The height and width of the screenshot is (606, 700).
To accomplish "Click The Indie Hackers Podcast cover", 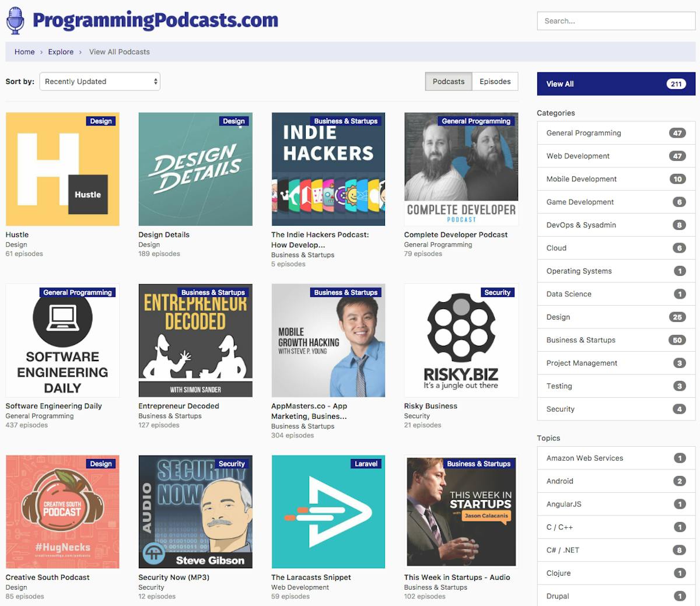I will click(x=328, y=169).
